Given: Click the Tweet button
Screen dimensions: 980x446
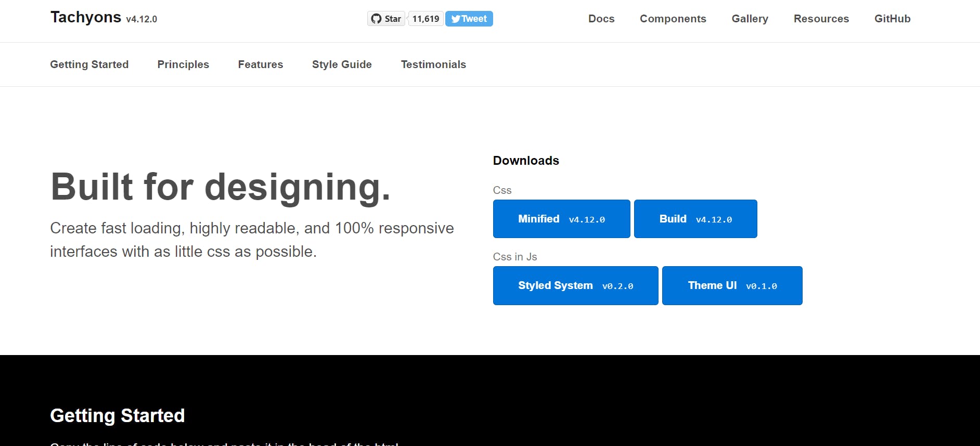Looking at the screenshot, I should pyautogui.click(x=469, y=19).
